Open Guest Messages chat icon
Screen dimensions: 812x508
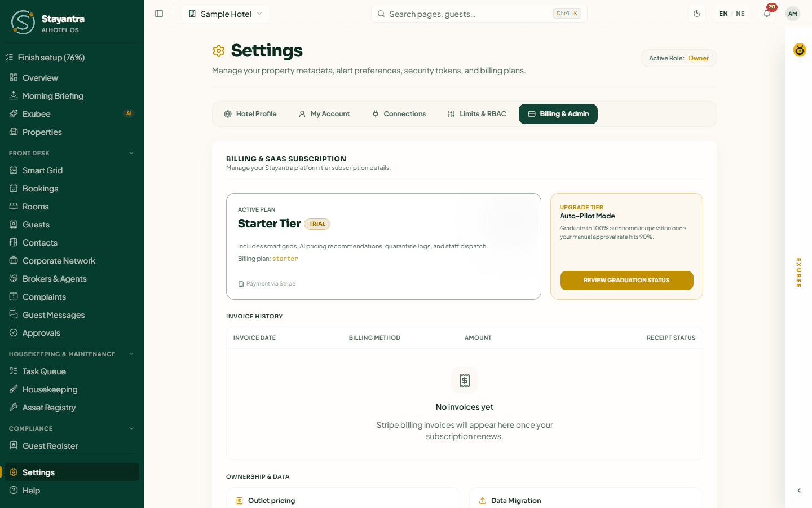click(14, 315)
